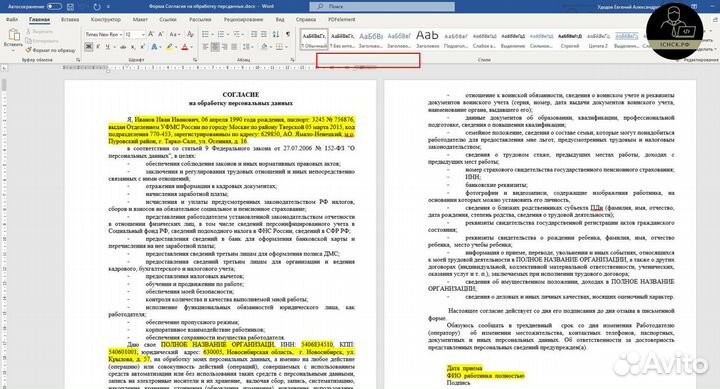Open the Файл menu
The width and height of the screenshot is (720, 389).
(x=12, y=20)
